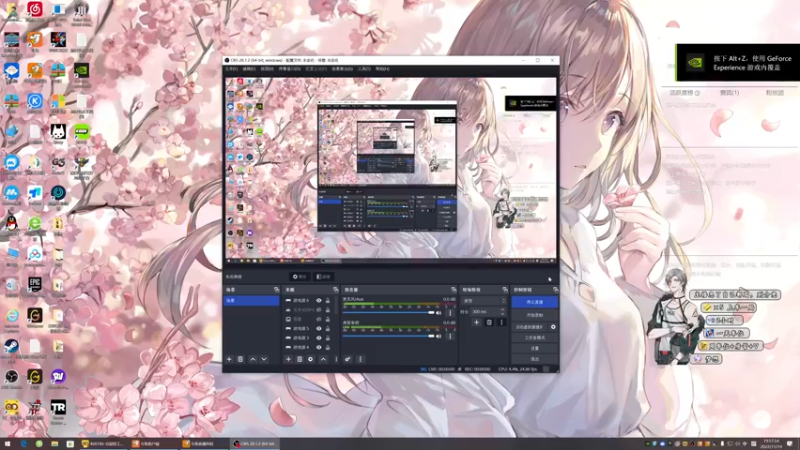
Task: Open virtual camera settings gear icon
Action: coord(553,327)
